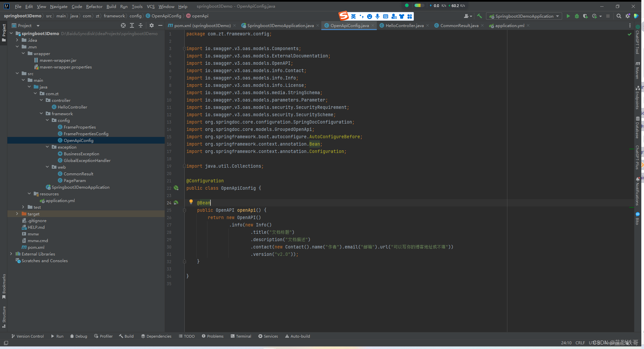Show editor tabs overflow menu

(630, 25)
